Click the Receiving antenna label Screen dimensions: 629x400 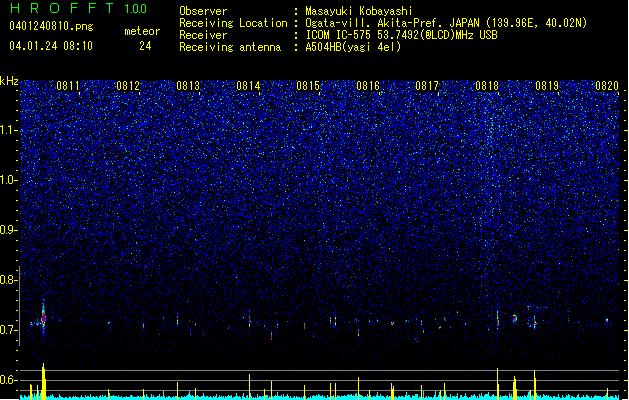230,47
